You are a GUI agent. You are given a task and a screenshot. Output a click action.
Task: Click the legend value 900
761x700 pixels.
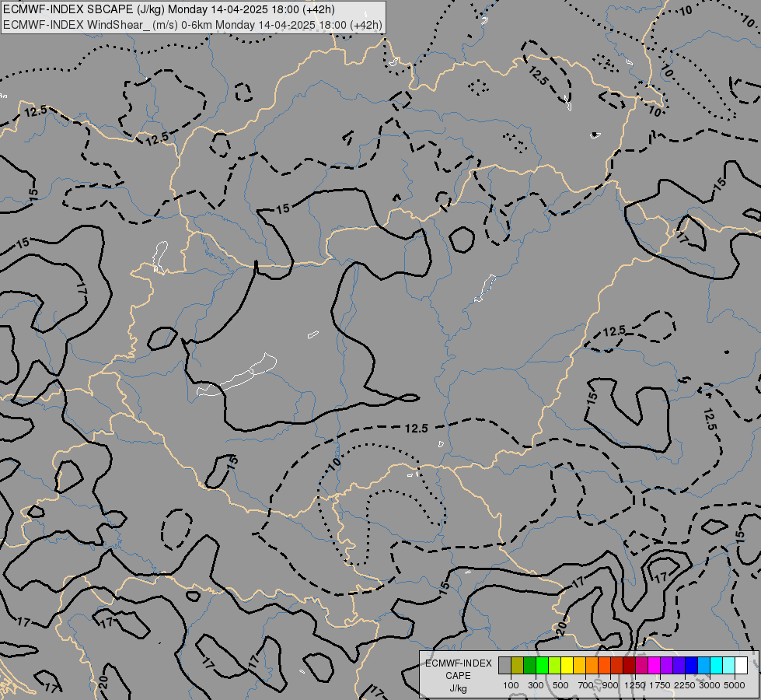610,685
